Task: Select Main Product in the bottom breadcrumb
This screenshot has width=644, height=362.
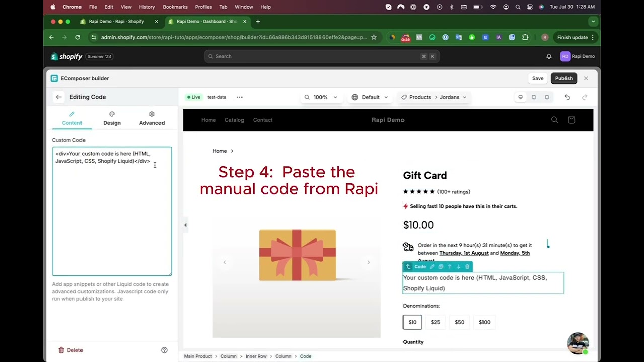Action: pyautogui.click(x=198, y=356)
